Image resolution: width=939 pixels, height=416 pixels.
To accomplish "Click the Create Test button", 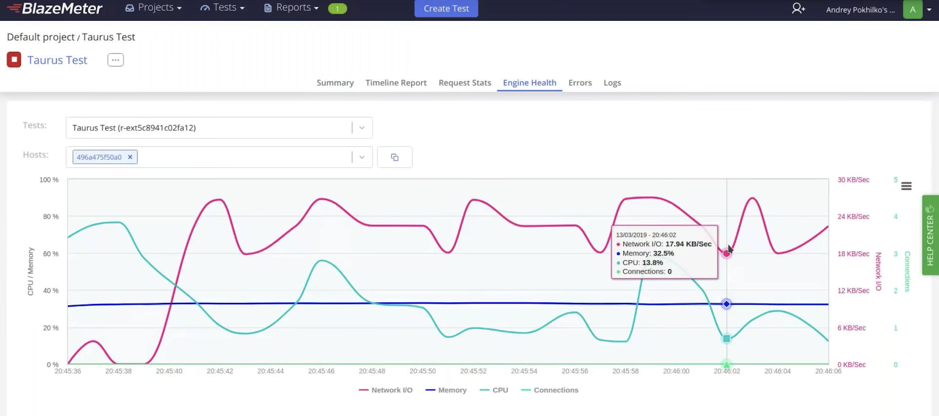I will coord(446,8).
